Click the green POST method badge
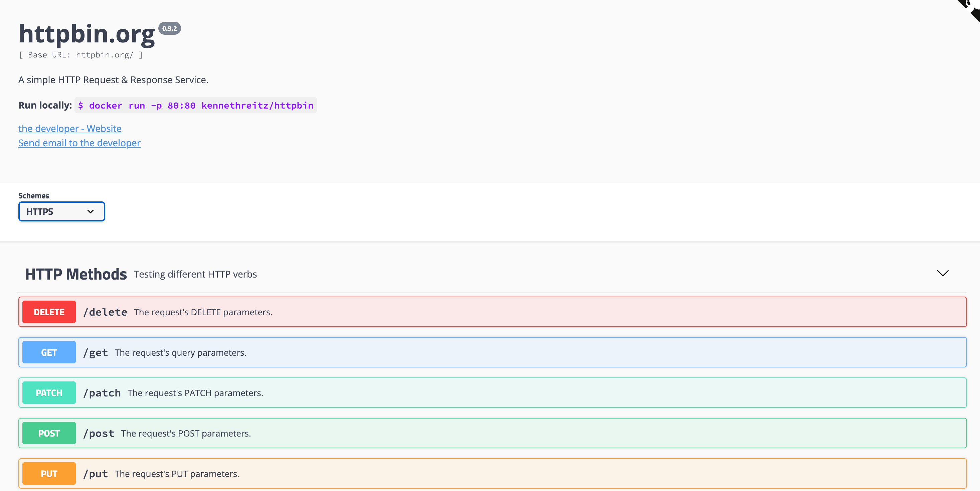The height and width of the screenshot is (491, 980). pos(49,433)
